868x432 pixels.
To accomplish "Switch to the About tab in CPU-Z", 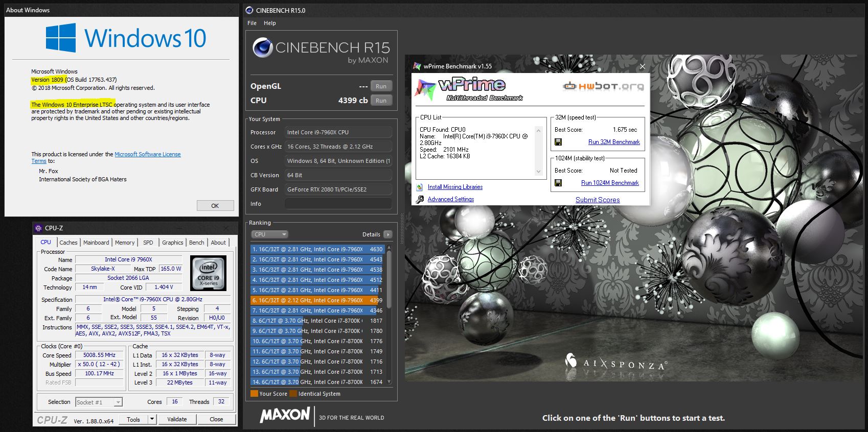I will click(218, 243).
